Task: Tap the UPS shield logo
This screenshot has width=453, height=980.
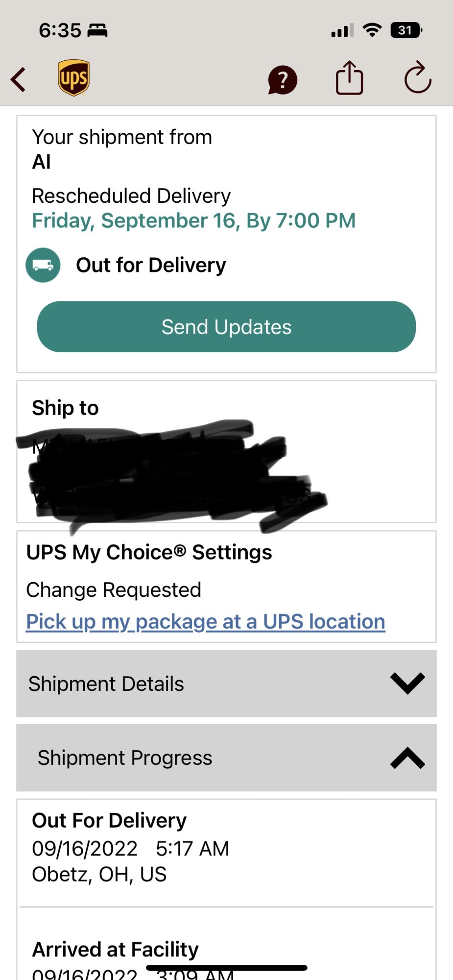Action: coord(73,78)
